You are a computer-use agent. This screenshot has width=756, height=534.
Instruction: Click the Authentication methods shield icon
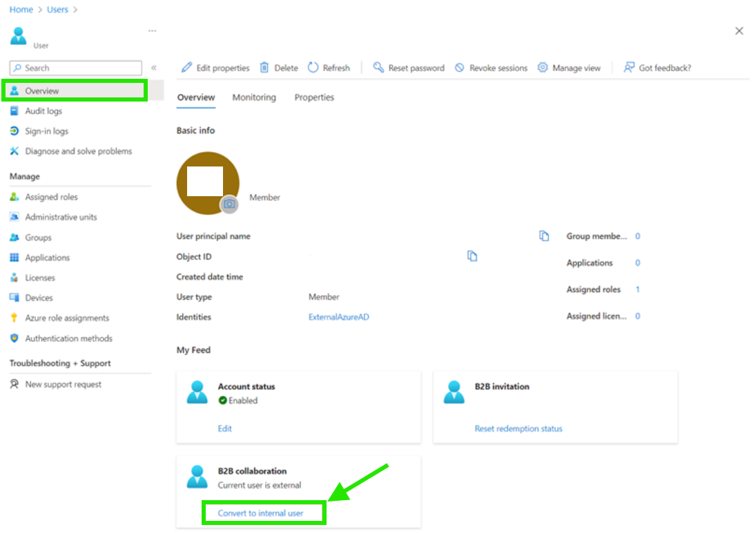[14, 338]
